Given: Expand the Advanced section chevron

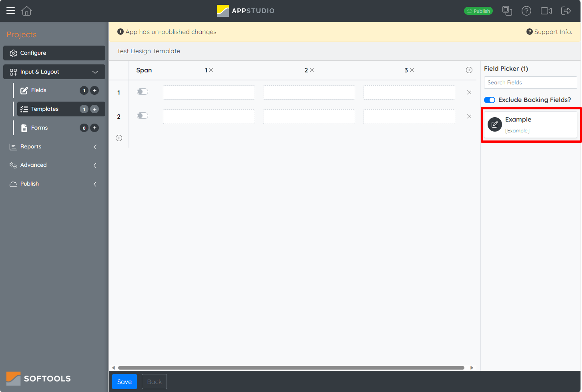Looking at the screenshot, I should [x=95, y=165].
